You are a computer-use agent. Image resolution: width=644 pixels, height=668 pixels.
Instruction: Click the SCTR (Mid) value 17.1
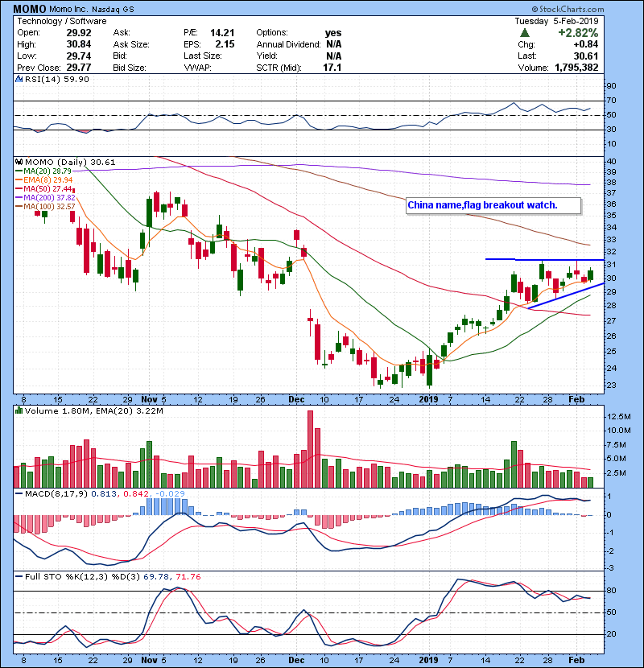(x=332, y=68)
